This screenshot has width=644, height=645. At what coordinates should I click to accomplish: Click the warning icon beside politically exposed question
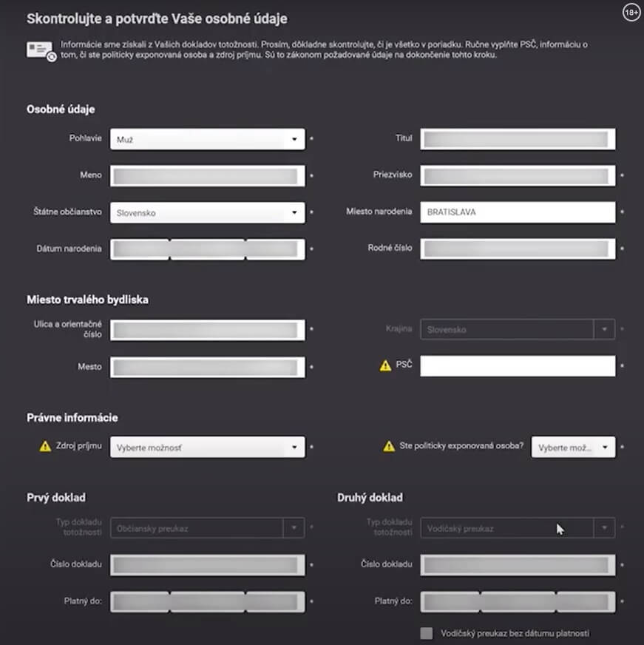[389, 446]
